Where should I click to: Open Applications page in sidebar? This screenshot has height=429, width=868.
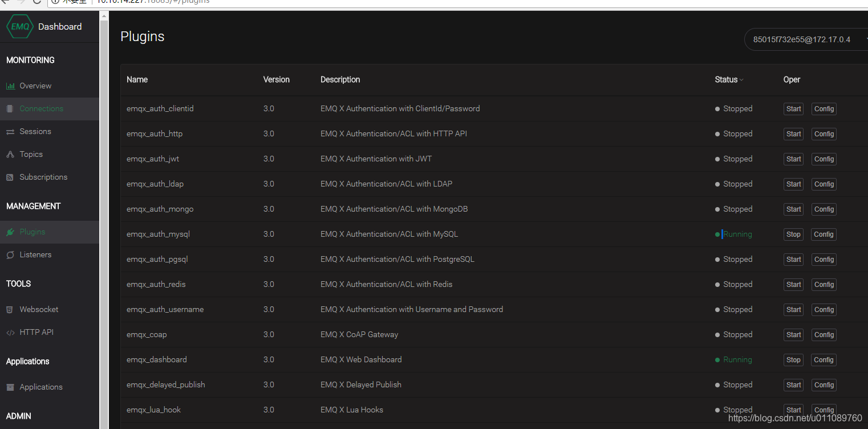41,387
